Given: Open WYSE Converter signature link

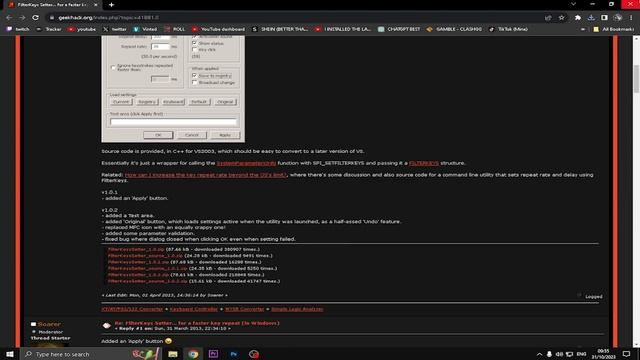Looking at the screenshot, I should (244, 309).
